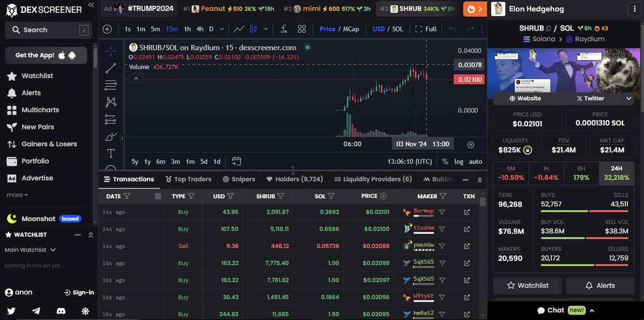Open Liquidity Providers (6) tab
Image resolution: width=644 pixels, height=320 pixels.
[x=373, y=179]
